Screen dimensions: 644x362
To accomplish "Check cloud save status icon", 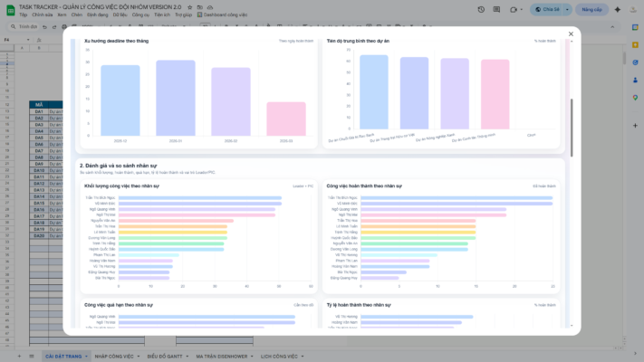I will pyautogui.click(x=210, y=7).
